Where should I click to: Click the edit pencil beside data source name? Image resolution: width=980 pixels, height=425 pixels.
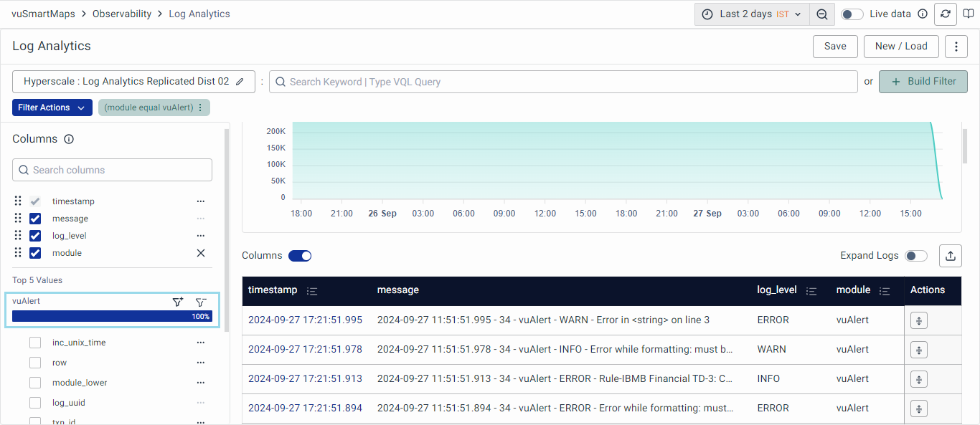pyautogui.click(x=240, y=82)
